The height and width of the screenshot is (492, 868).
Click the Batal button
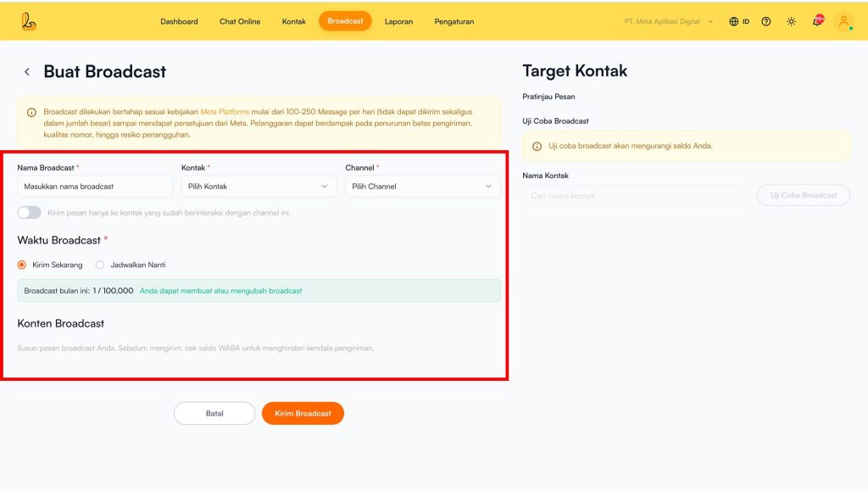point(214,413)
